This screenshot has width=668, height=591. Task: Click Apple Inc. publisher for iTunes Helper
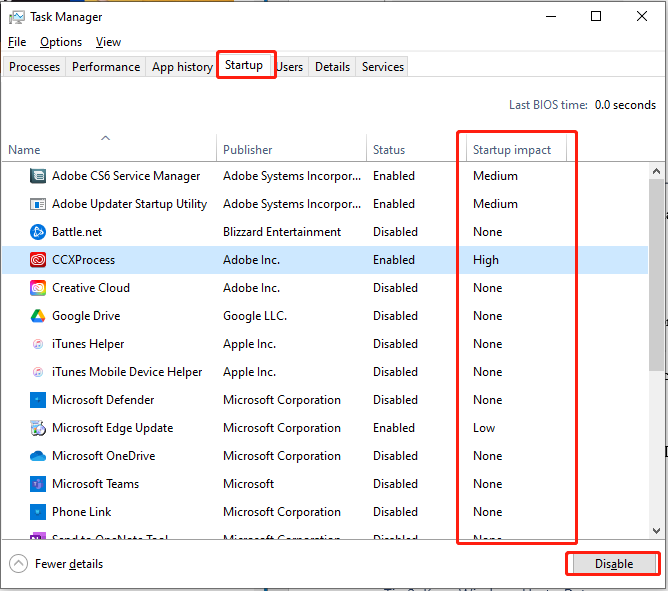click(250, 344)
